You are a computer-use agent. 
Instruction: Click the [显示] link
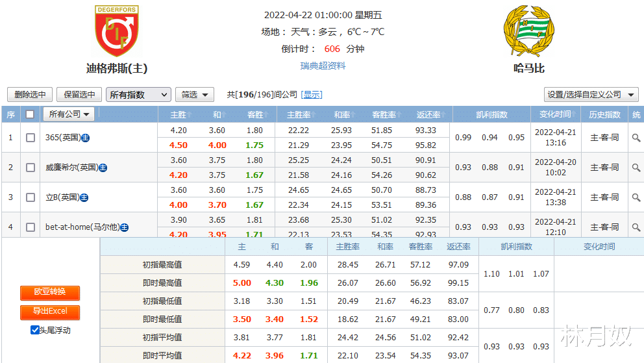click(312, 95)
